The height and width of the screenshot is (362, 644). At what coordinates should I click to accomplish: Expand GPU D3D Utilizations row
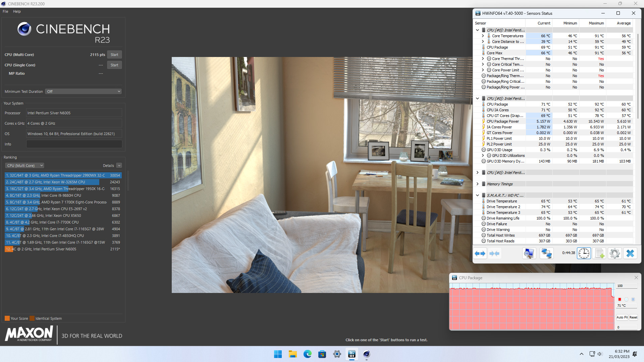click(483, 156)
